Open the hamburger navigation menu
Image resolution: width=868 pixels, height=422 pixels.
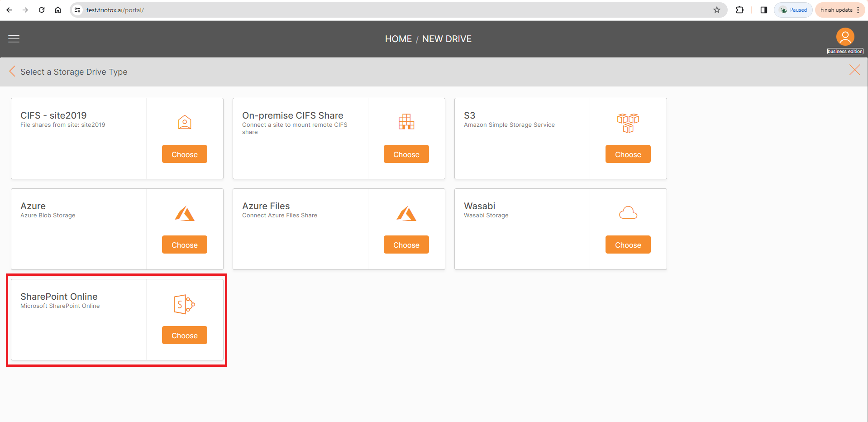coord(14,39)
